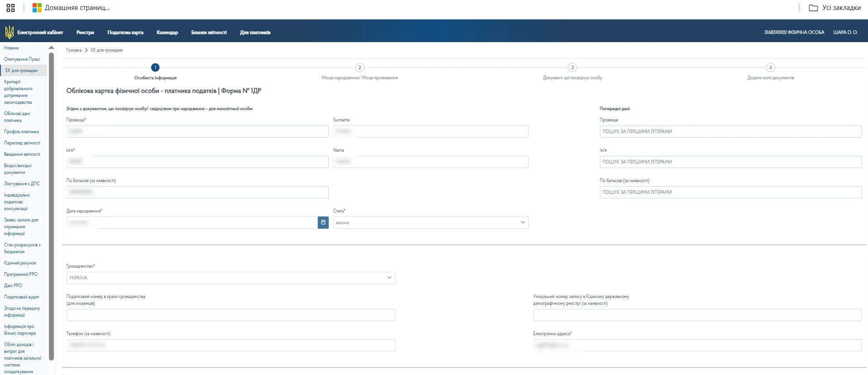This screenshot has width=868, height=375.
Task: Open the Усі закладки bookmarks folder
Action: [x=834, y=8]
